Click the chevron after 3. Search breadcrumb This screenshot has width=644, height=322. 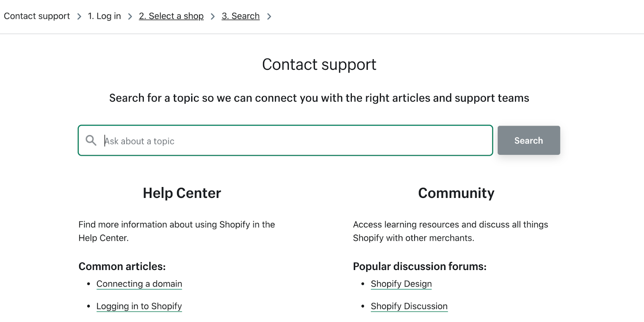pyautogui.click(x=269, y=17)
